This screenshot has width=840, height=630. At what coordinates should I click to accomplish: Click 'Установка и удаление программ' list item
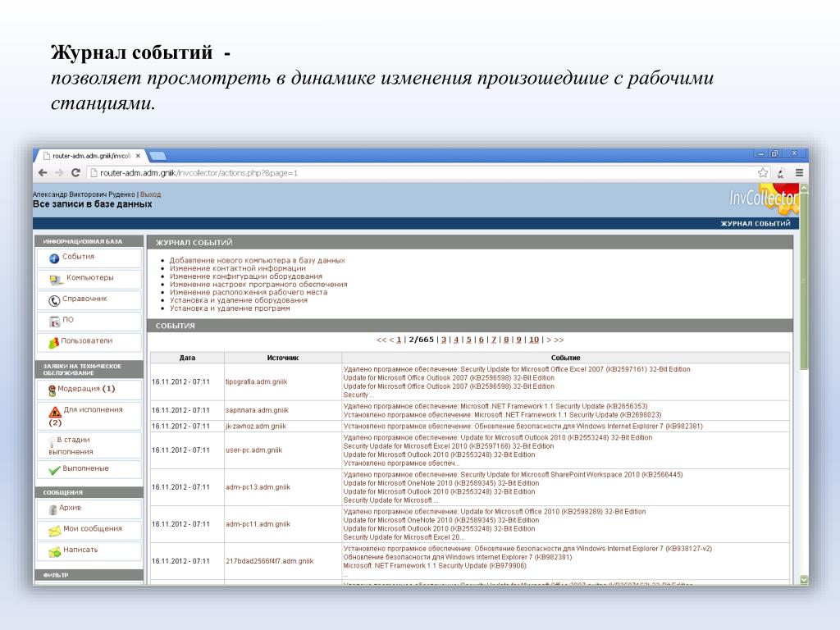(x=230, y=308)
